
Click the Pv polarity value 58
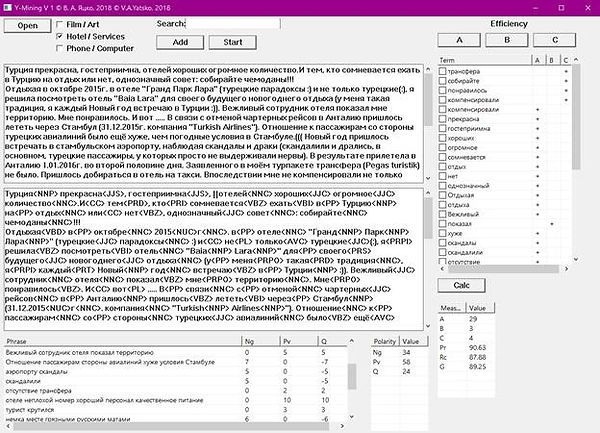[x=406, y=362]
